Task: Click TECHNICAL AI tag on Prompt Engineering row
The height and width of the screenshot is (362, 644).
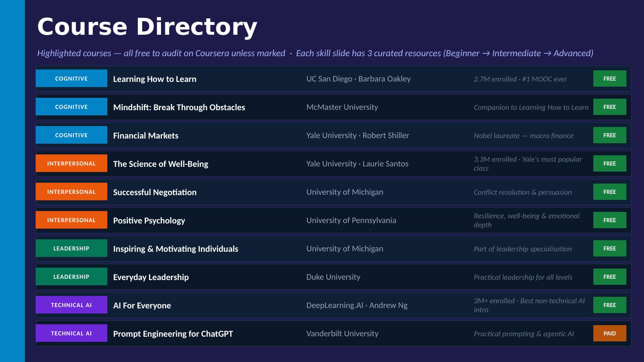Action: [x=71, y=333]
